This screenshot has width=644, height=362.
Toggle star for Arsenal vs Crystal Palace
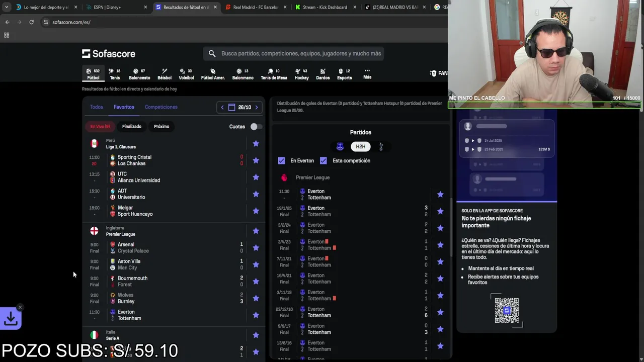pyautogui.click(x=256, y=247)
